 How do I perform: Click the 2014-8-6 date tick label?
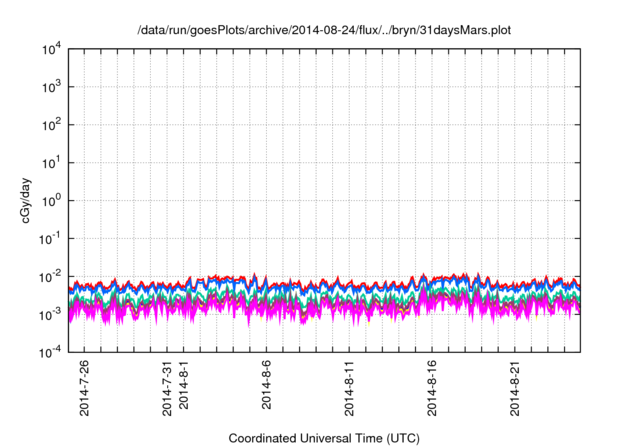[x=267, y=385]
